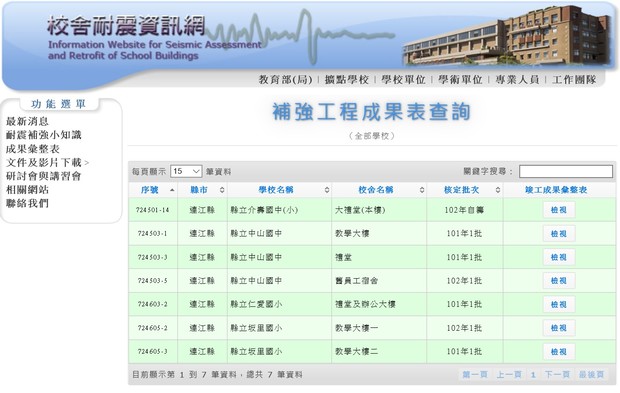Image resolution: width=620 pixels, height=393 pixels.
Task: Open 專業人員 navigation item
Action: [x=517, y=80]
